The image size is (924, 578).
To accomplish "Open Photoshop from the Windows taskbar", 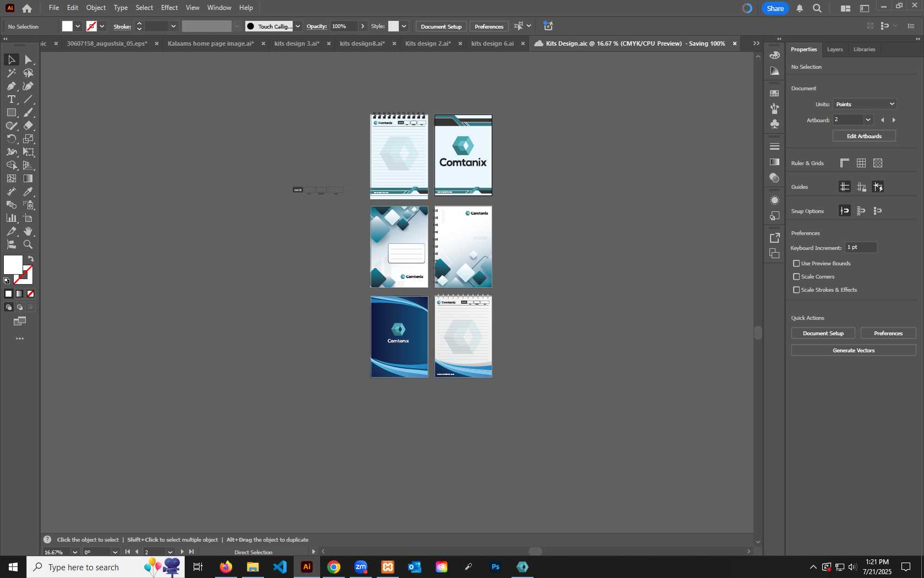I will pyautogui.click(x=496, y=567).
